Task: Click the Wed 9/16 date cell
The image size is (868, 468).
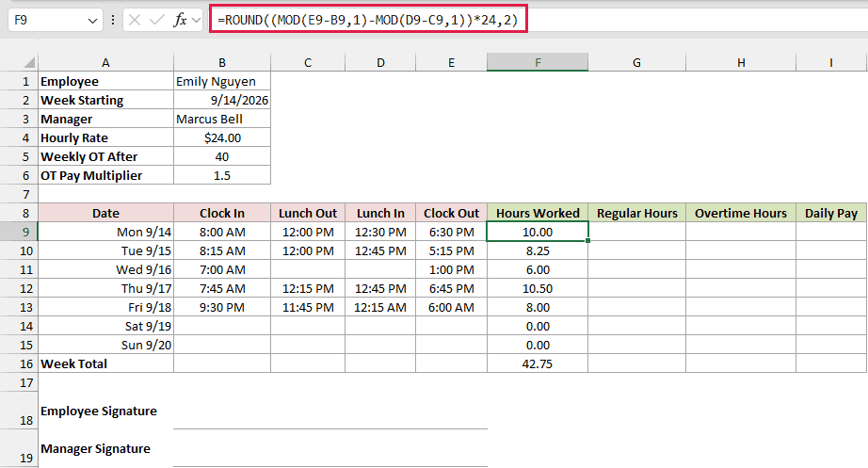Action: (105, 269)
